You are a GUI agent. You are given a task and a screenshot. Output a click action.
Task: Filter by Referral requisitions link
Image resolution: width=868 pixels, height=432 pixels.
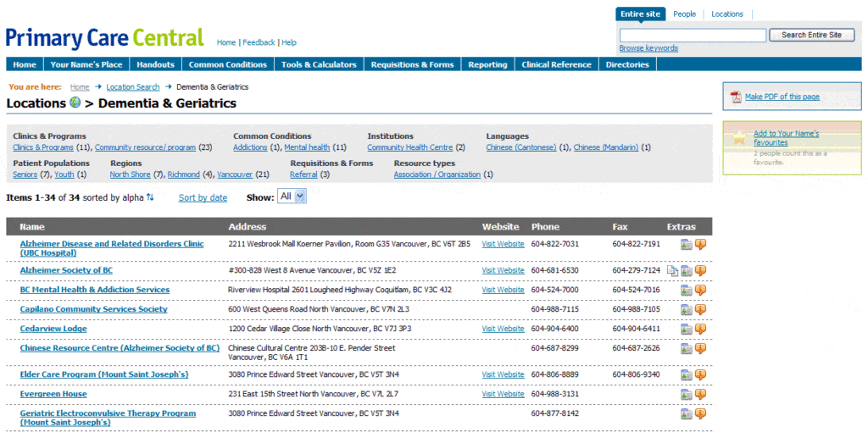tap(303, 174)
